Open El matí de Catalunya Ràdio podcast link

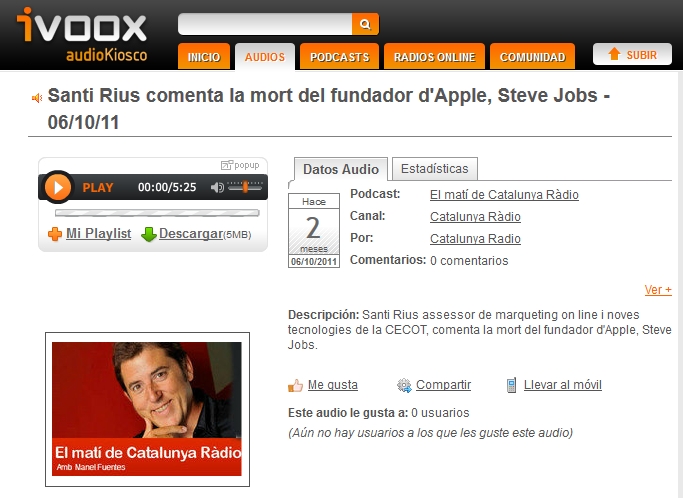coord(504,195)
